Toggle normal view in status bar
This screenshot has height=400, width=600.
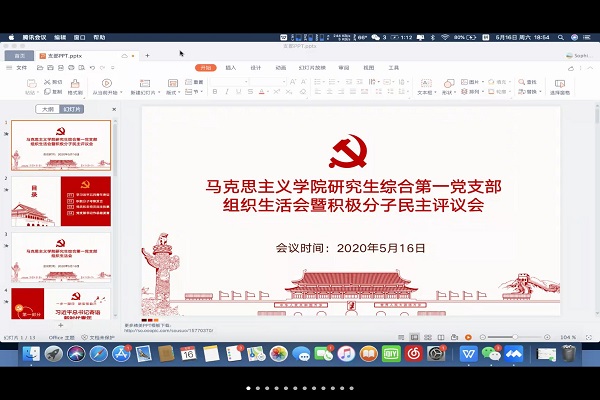414,337
